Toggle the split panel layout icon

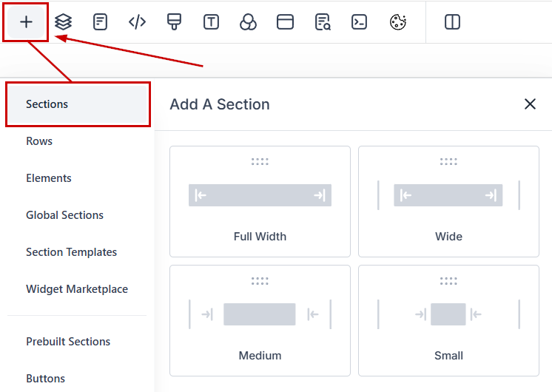(453, 22)
